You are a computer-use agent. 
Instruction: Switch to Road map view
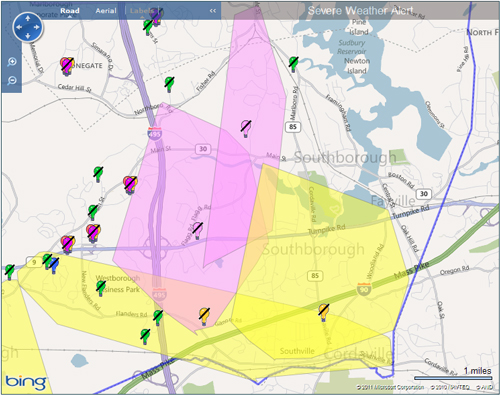click(70, 11)
